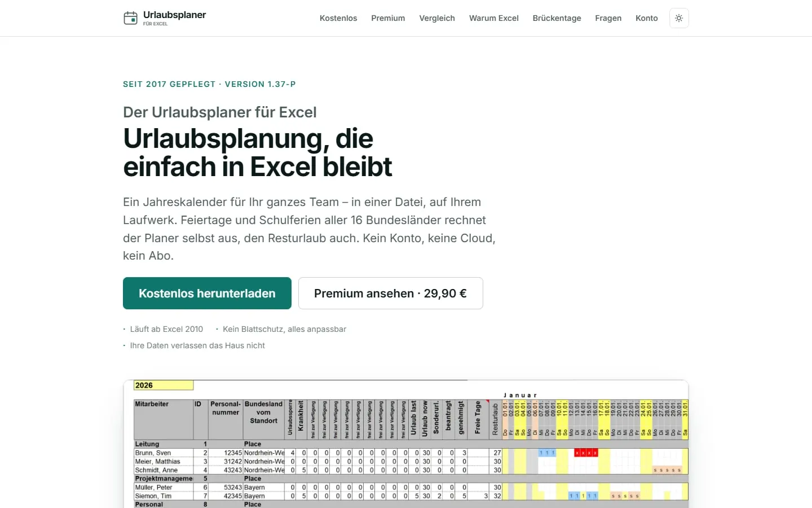Click Premium ansehen · 29,90 € button
812x508 pixels.
click(x=390, y=293)
